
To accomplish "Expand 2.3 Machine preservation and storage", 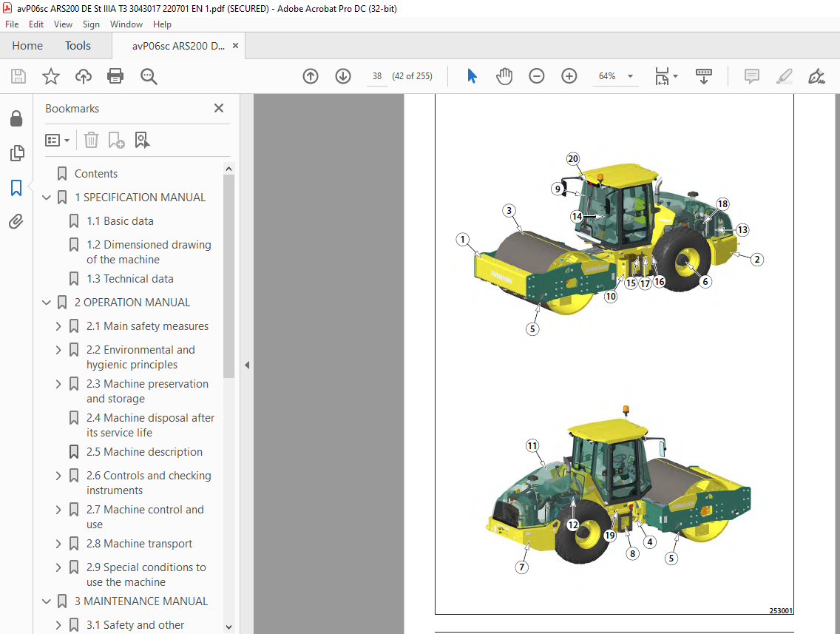I will [x=58, y=384].
